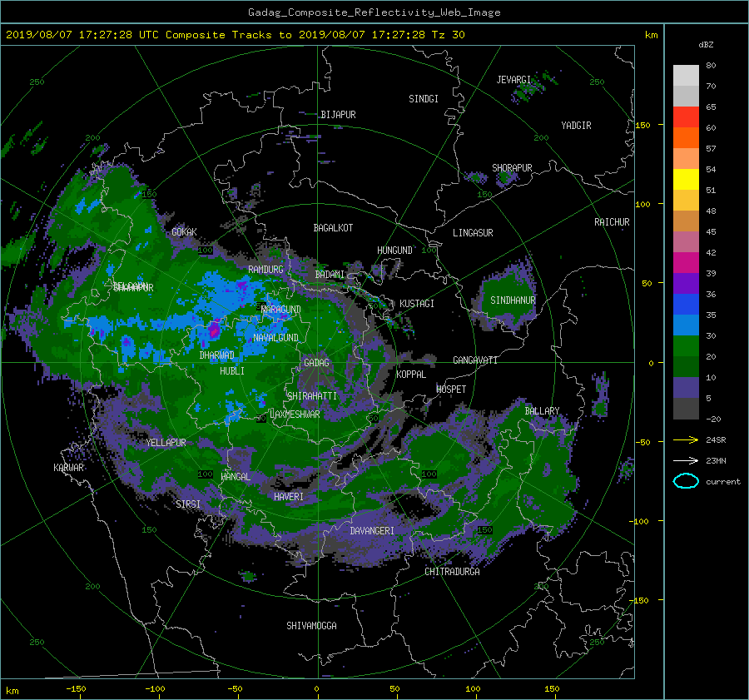Click the DAVANGERI city label
This screenshot has width=749, height=700.
click(x=372, y=531)
